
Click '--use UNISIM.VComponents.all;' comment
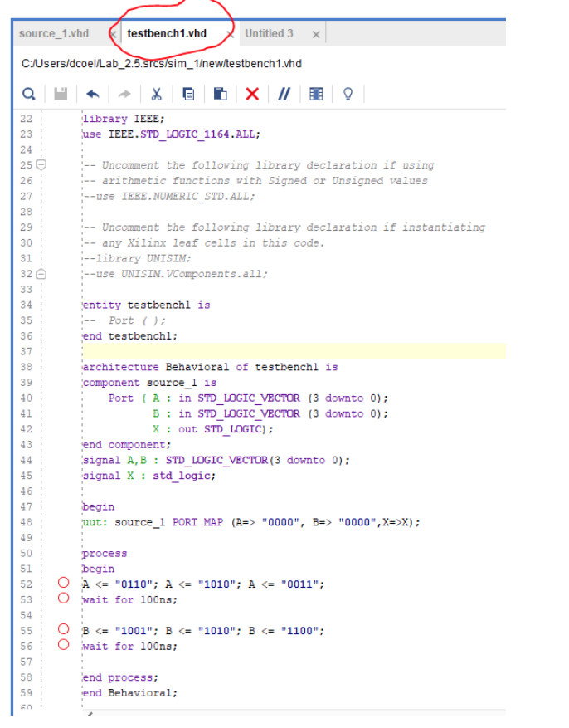tap(175, 274)
